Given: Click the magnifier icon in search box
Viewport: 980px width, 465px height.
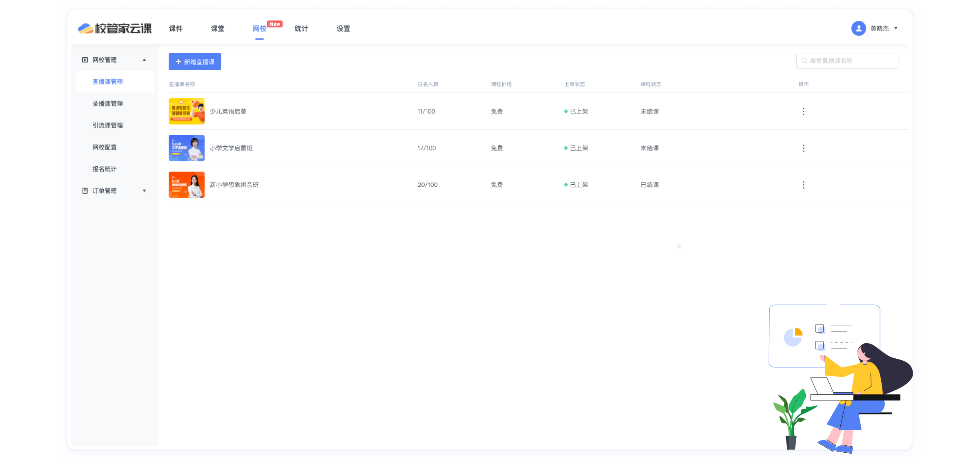Looking at the screenshot, I should (x=804, y=60).
